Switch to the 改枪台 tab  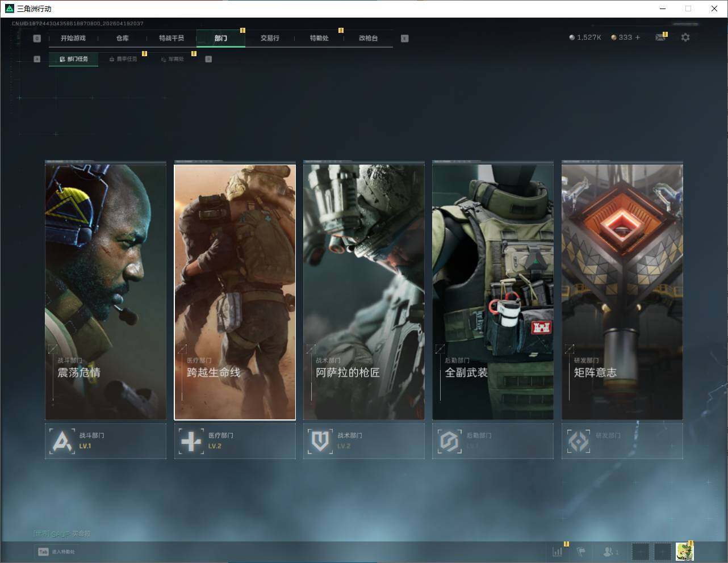click(x=368, y=38)
